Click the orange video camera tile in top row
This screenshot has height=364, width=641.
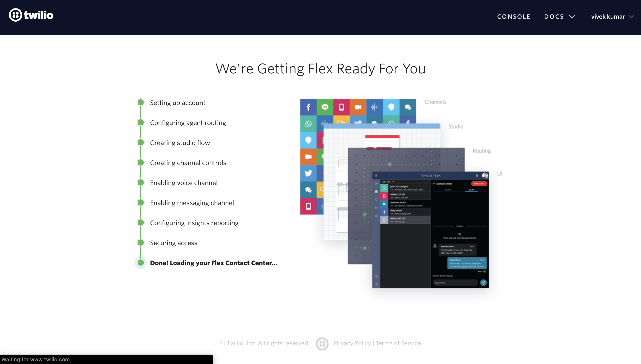point(358,107)
